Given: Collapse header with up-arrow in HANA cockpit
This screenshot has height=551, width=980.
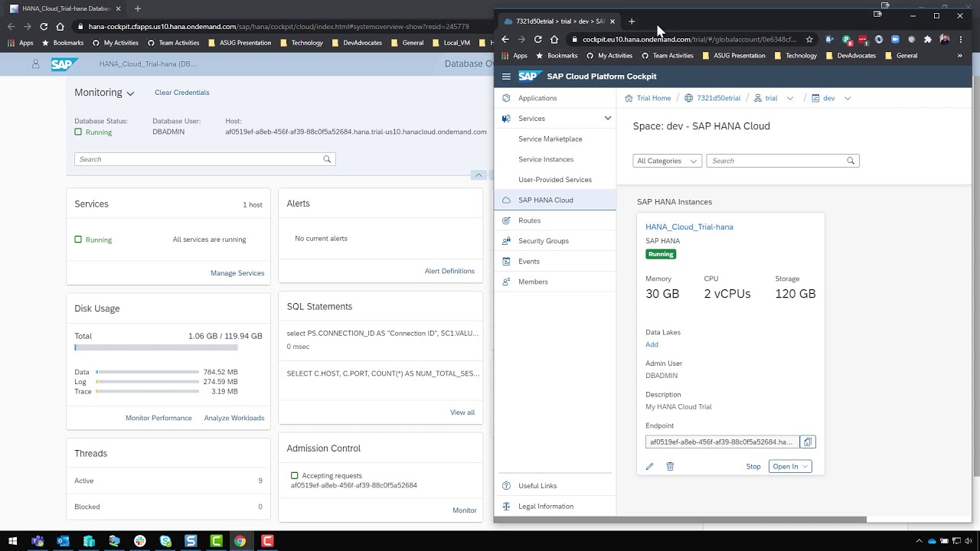Looking at the screenshot, I should [479, 175].
